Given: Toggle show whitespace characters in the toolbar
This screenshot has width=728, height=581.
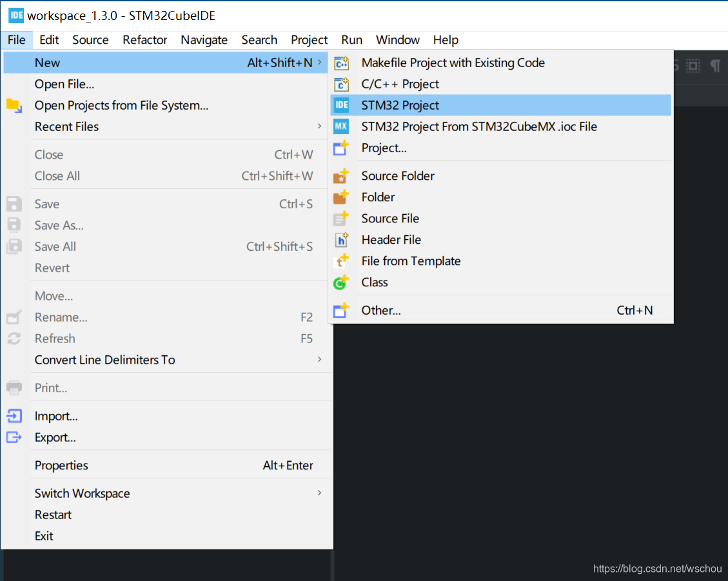Looking at the screenshot, I should 716,65.
